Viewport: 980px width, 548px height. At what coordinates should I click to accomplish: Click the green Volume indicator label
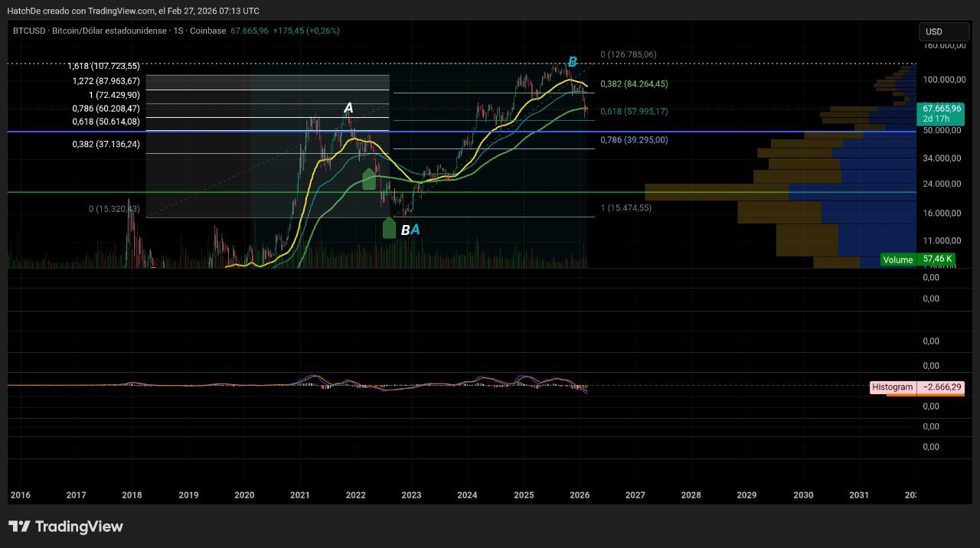coord(897,259)
